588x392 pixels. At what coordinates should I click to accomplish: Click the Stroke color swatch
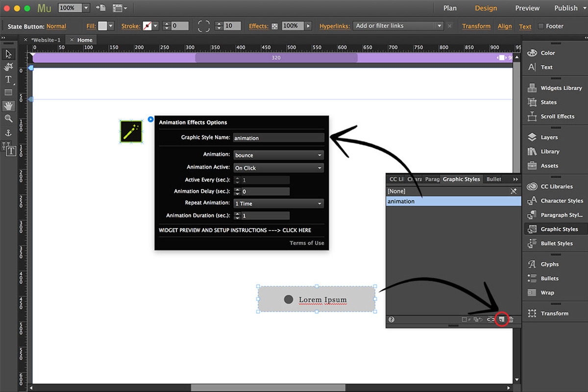pos(147,26)
